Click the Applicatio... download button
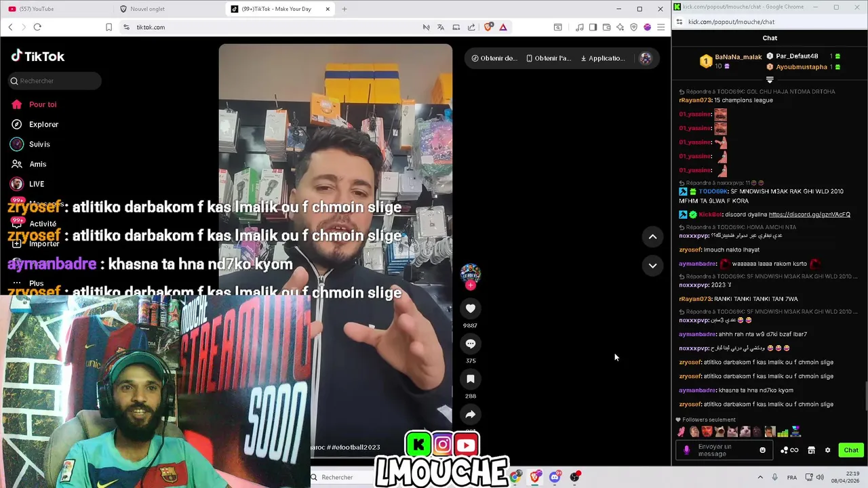Screen dimensions: 868x488 pyautogui.click(x=603, y=58)
